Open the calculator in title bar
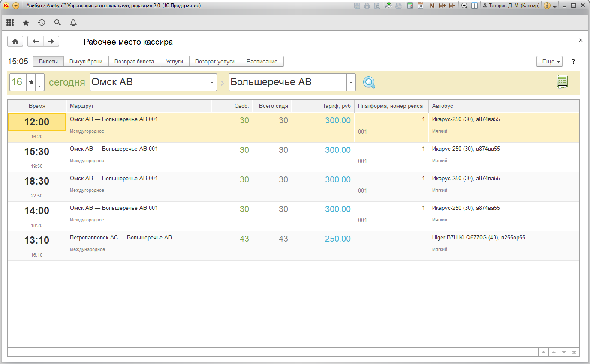 point(410,6)
